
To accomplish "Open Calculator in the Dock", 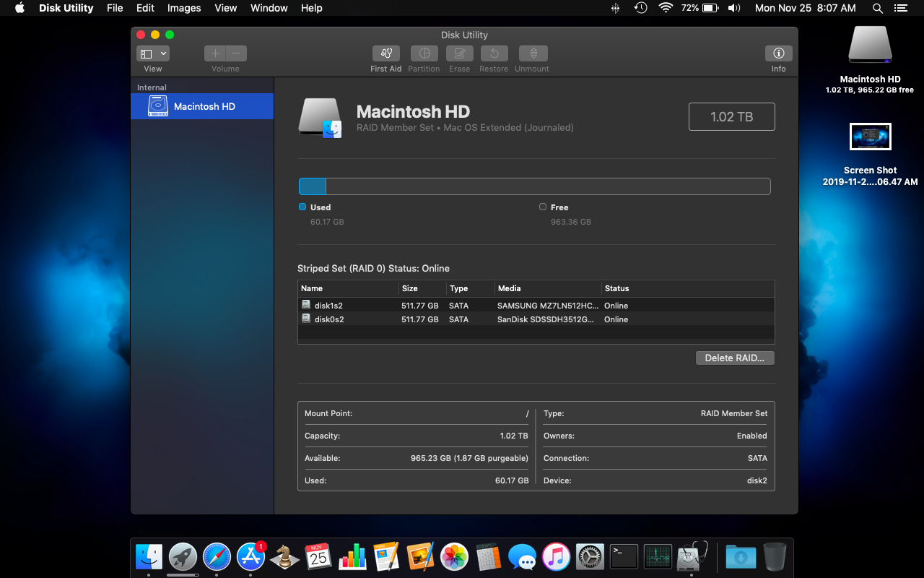I will 488,556.
